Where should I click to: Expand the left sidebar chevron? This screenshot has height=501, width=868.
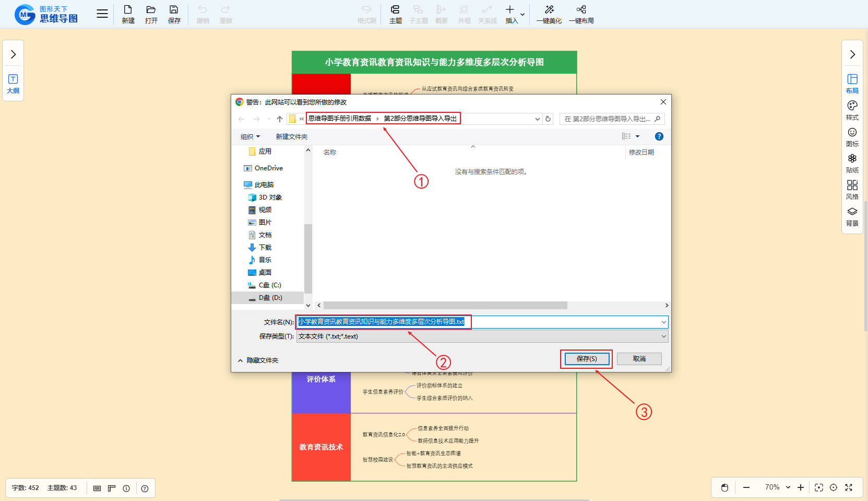click(x=13, y=54)
